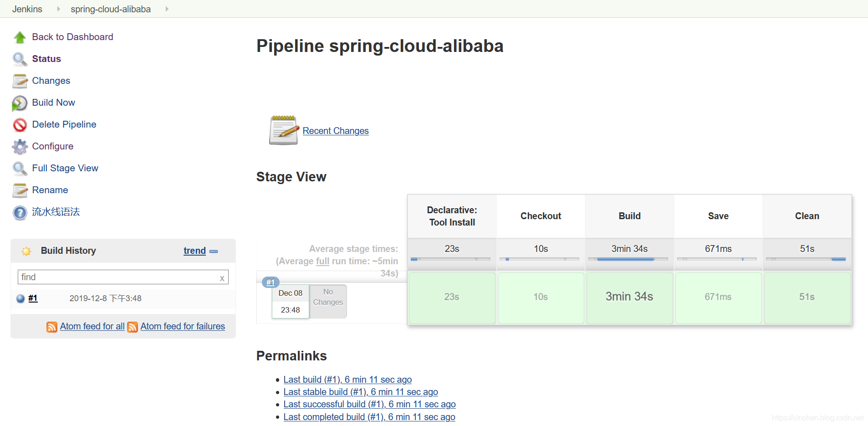Viewport: 868px width, 426px height.
Task: Click the red Delete Pipeline icon
Action: (20, 125)
